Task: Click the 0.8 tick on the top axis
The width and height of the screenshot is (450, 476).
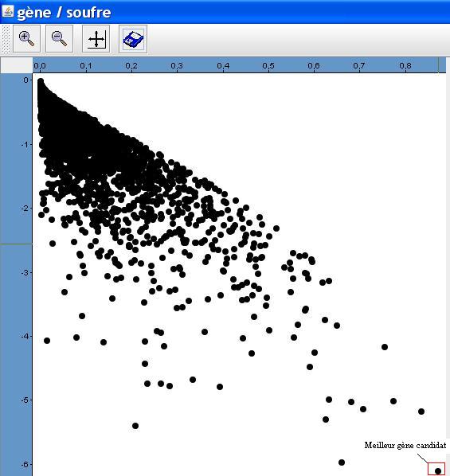Action: click(405, 66)
